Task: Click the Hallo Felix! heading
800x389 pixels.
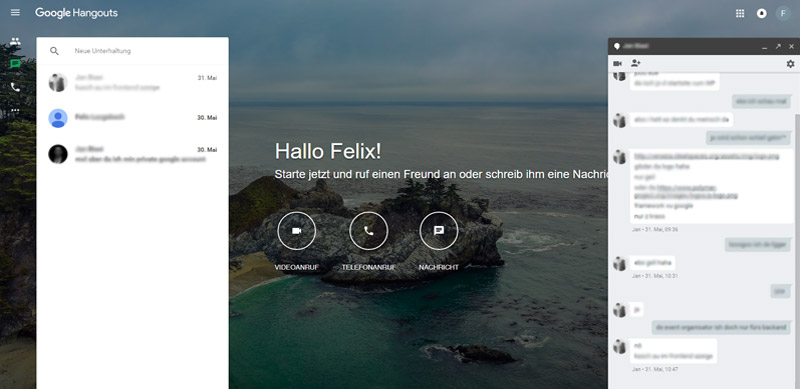Action: pyautogui.click(x=328, y=152)
